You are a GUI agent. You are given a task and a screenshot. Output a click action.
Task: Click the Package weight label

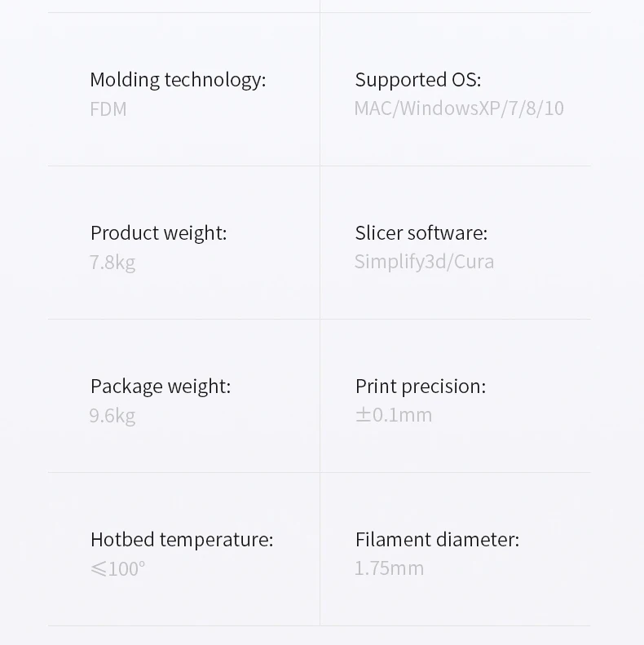(161, 387)
